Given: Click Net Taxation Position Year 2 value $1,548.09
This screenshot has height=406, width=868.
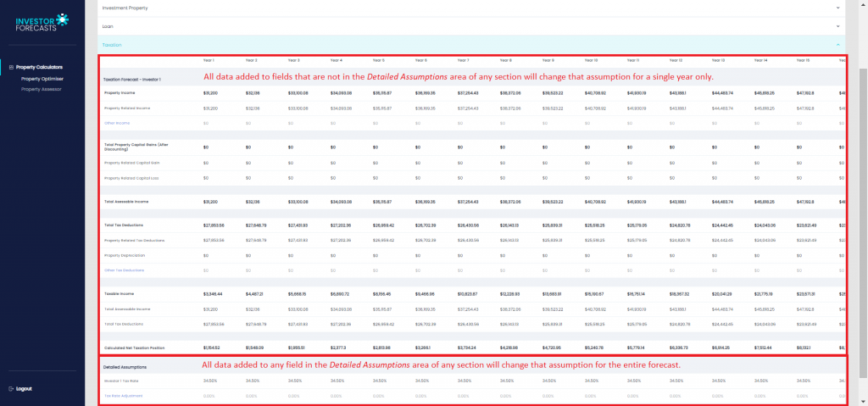Looking at the screenshot, I should (256, 348).
